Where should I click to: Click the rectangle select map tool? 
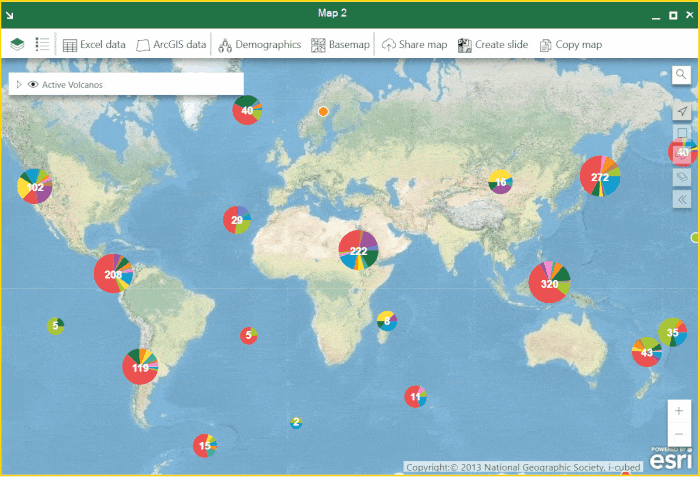point(682,133)
